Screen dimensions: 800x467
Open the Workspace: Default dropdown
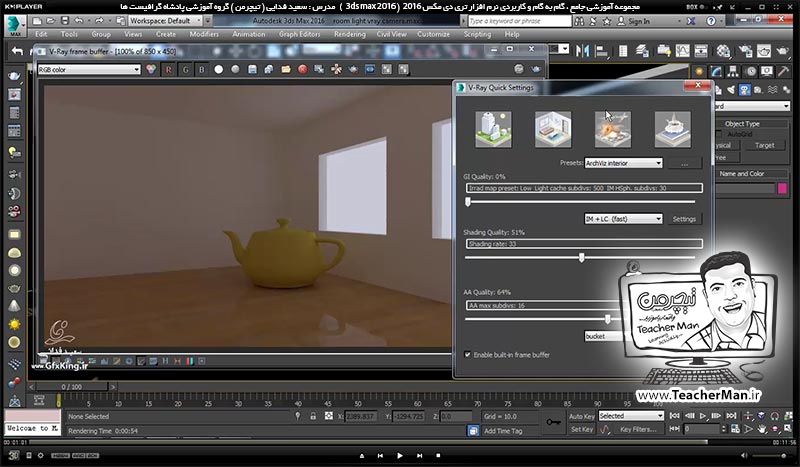click(165, 21)
